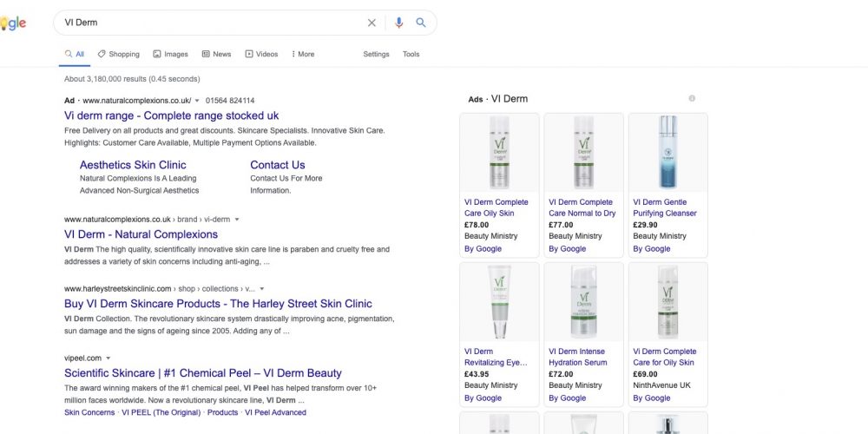Screen dimensions: 868x434
Task: Click the Ads info icon
Action: click(x=692, y=99)
